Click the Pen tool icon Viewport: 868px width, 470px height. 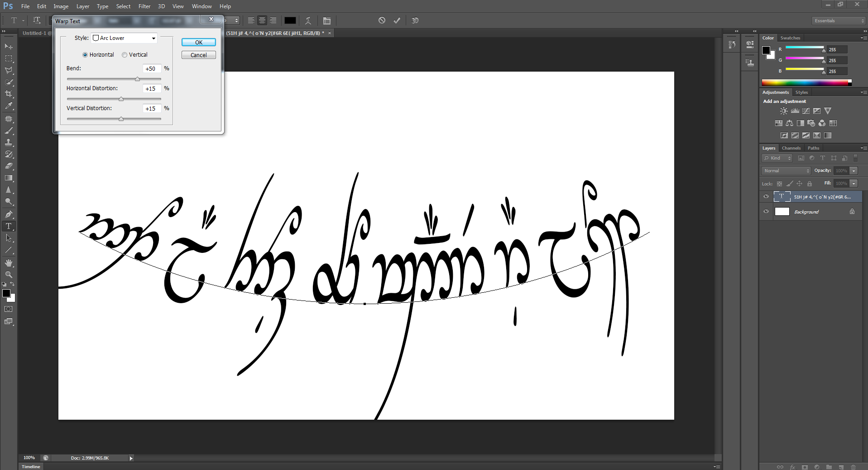click(9, 214)
